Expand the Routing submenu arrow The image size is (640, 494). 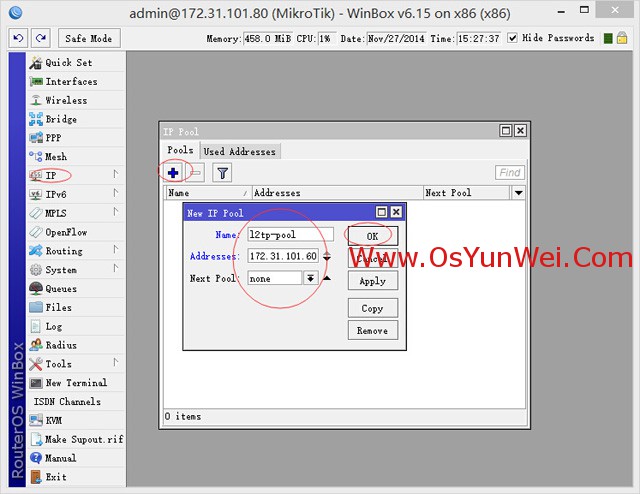pos(116,249)
